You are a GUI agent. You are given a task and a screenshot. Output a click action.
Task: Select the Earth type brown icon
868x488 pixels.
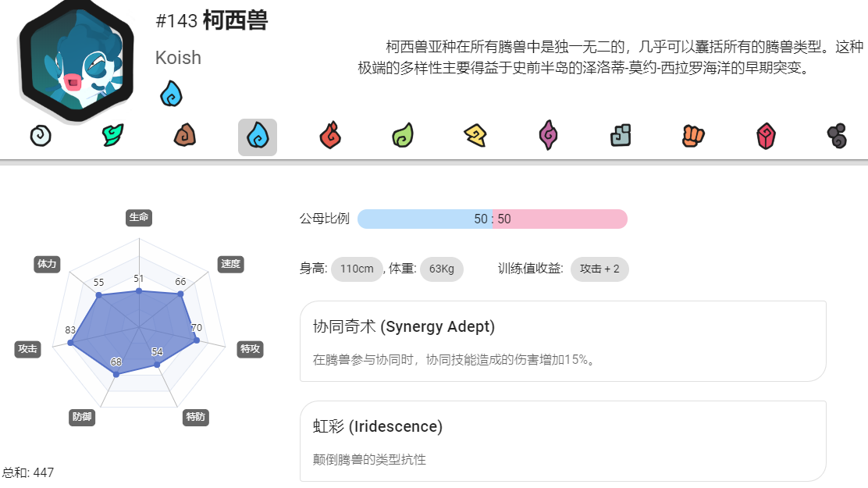185,136
